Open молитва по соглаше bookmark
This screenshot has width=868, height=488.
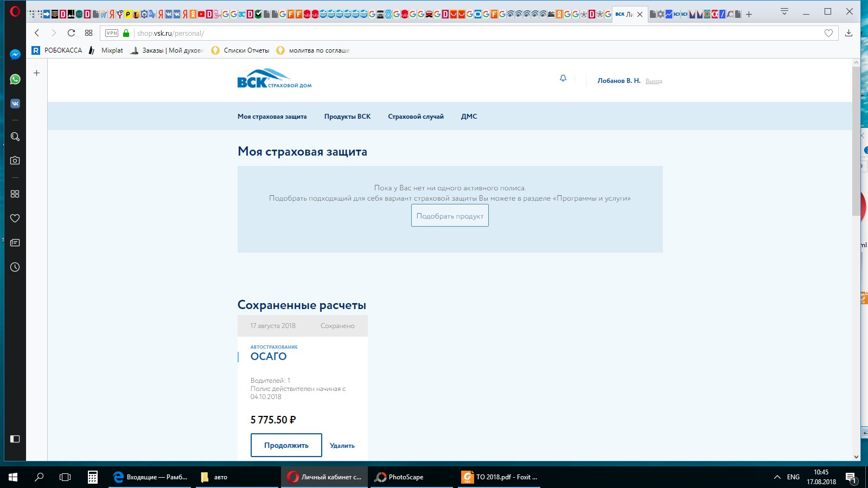click(313, 50)
